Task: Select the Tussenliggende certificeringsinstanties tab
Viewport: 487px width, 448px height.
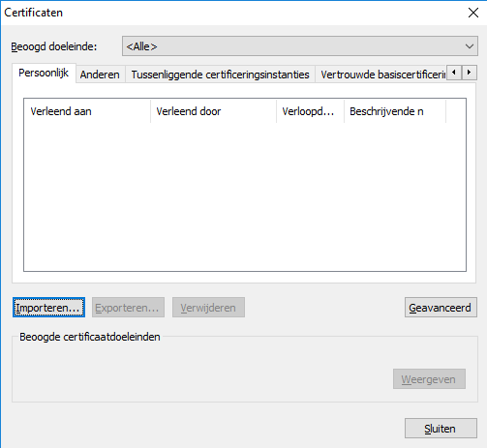Action: [x=220, y=75]
